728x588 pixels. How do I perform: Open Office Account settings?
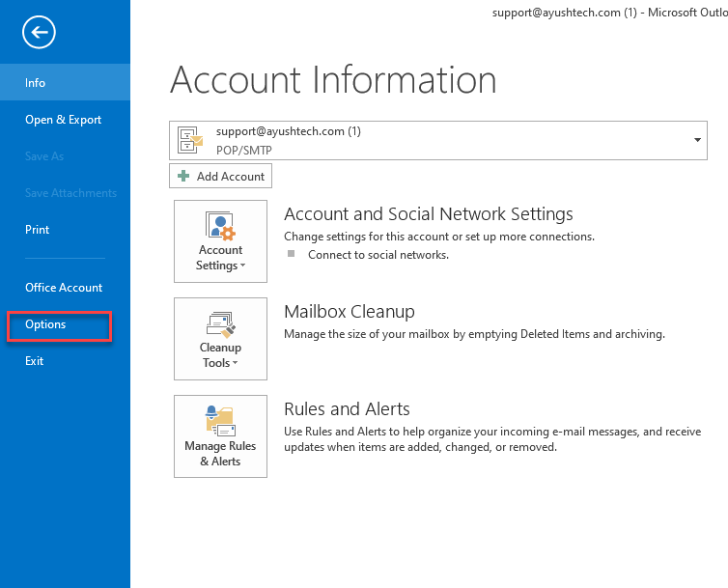[x=64, y=288]
